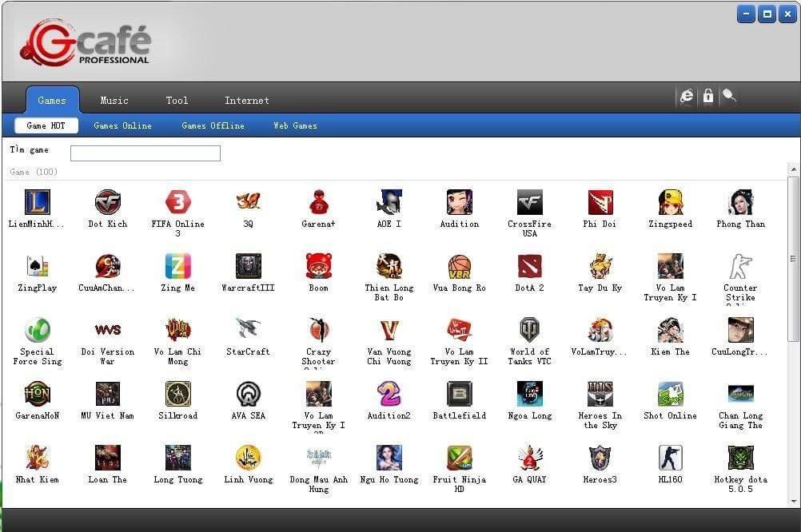801x532 pixels.
Task: Launch WarcraftIII game icon
Action: click(x=249, y=266)
